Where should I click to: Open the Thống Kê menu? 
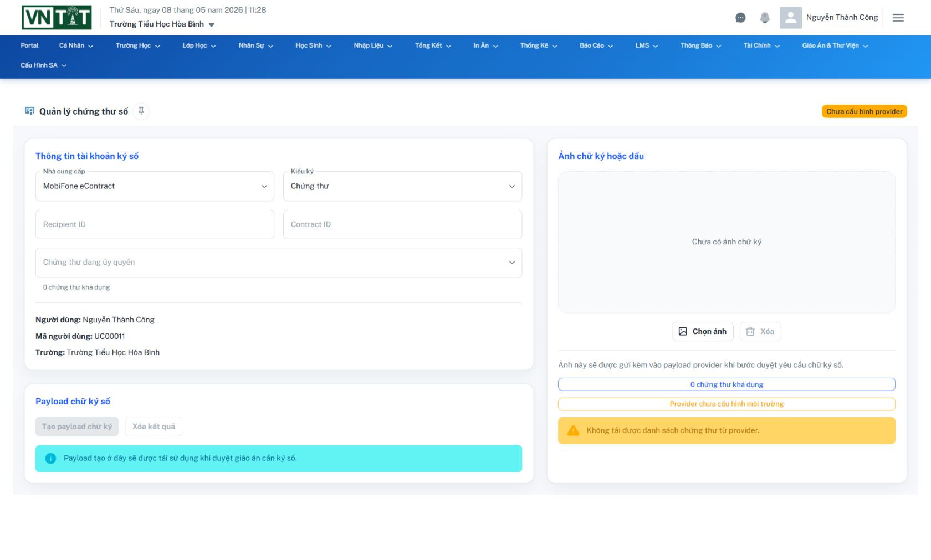539,45
